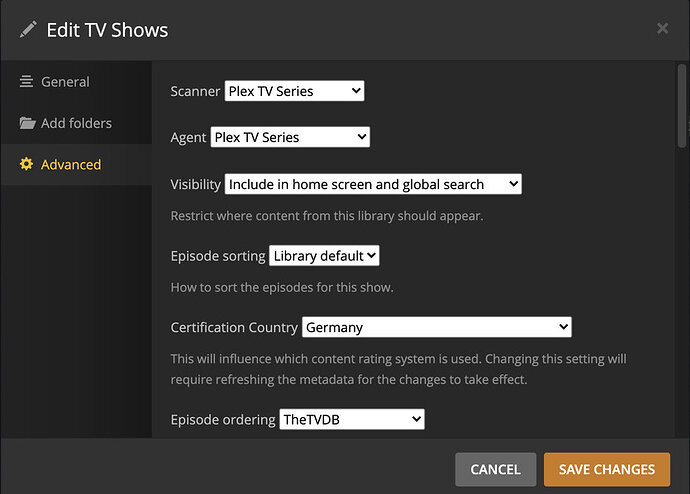Viewport: 690px width, 494px height.
Task: Click the Cancel button
Action: [x=495, y=469]
